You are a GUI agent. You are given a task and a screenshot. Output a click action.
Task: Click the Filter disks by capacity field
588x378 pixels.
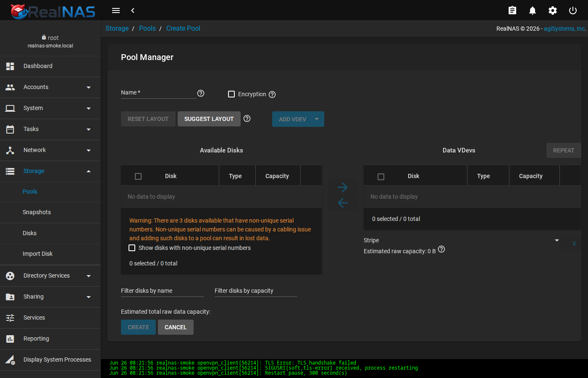coord(256,291)
